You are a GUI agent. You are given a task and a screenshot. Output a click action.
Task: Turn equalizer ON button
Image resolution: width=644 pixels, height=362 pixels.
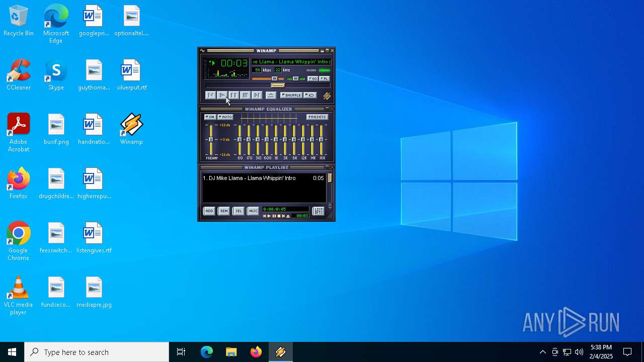[210, 117]
